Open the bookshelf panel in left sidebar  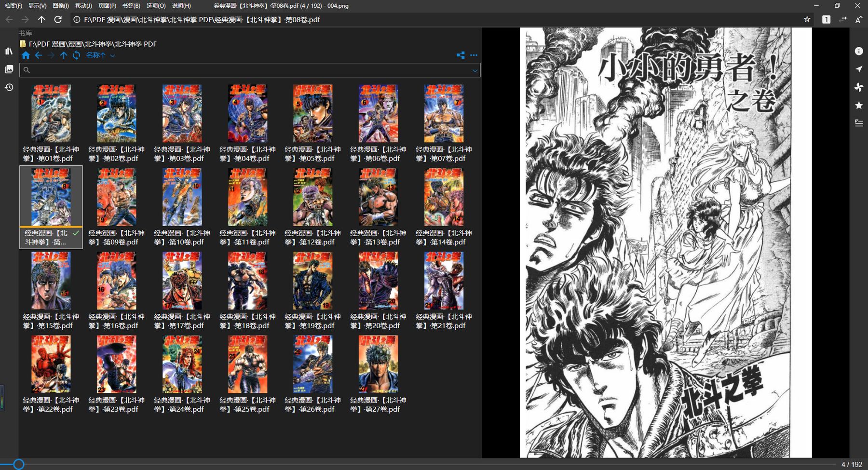[x=9, y=51]
